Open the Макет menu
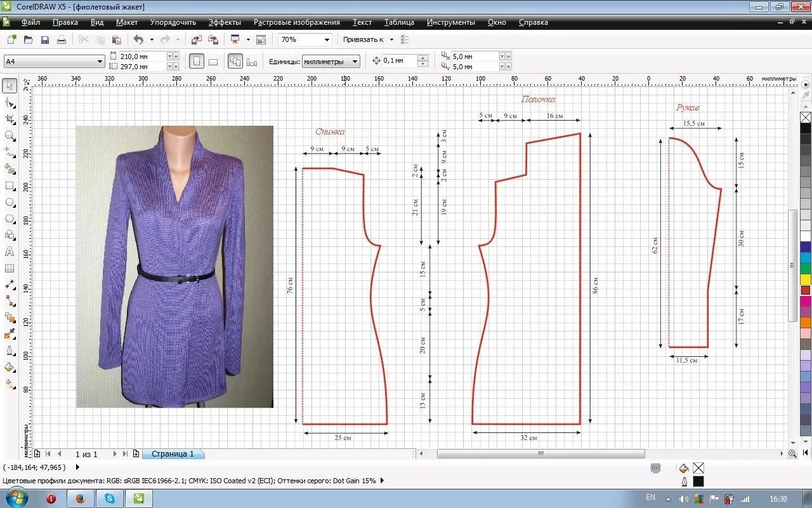Screen dimensions: 812x508 (x=127, y=22)
